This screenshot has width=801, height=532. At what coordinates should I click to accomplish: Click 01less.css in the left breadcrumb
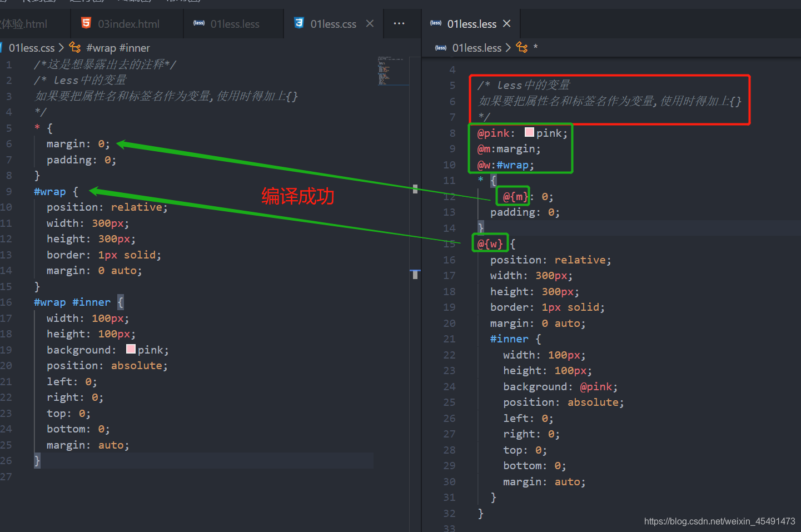click(32, 48)
